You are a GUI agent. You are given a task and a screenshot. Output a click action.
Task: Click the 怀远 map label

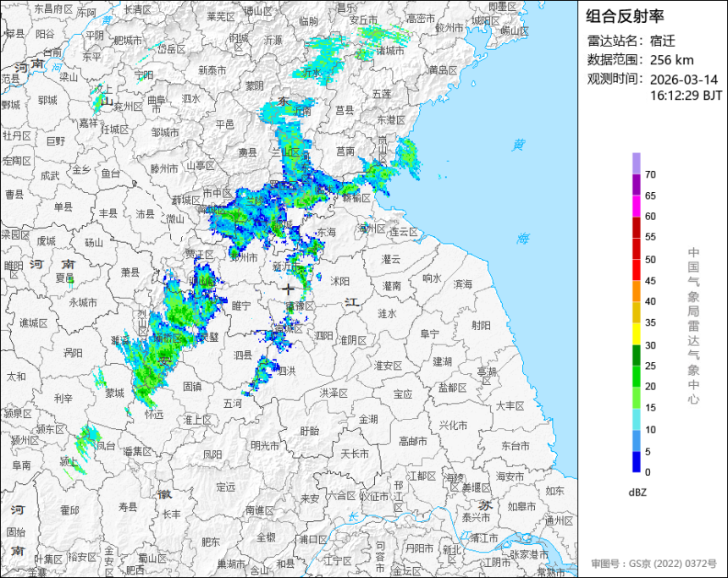tap(154, 414)
